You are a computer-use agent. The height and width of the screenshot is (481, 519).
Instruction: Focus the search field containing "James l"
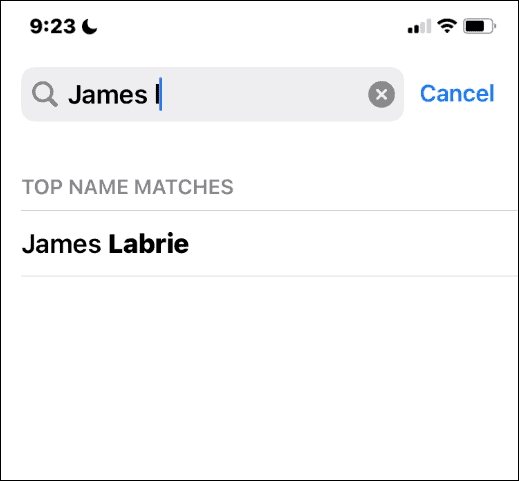pos(212,94)
